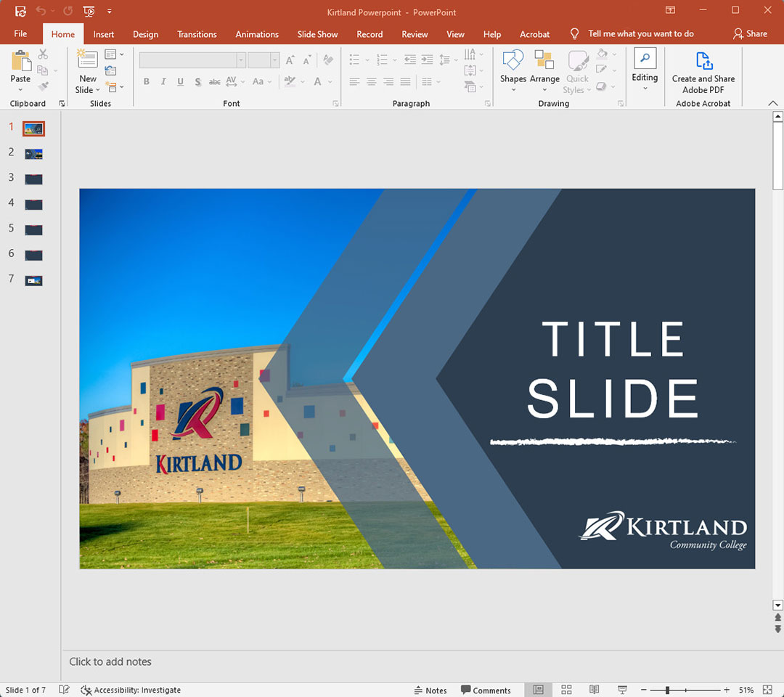The image size is (784, 697).
Task: Click Increase Font Size icon
Action: coord(290,60)
